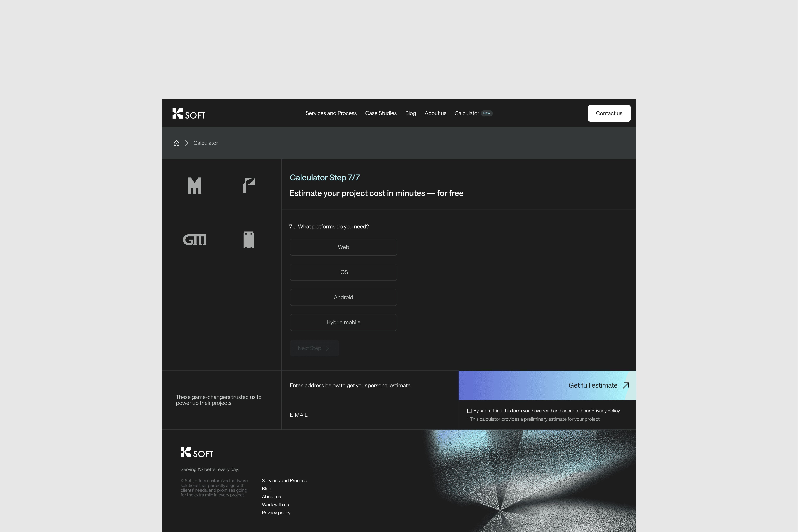Open Services and Process menu item
The height and width of the screenshot is (532, 798).
click(331, 113)
